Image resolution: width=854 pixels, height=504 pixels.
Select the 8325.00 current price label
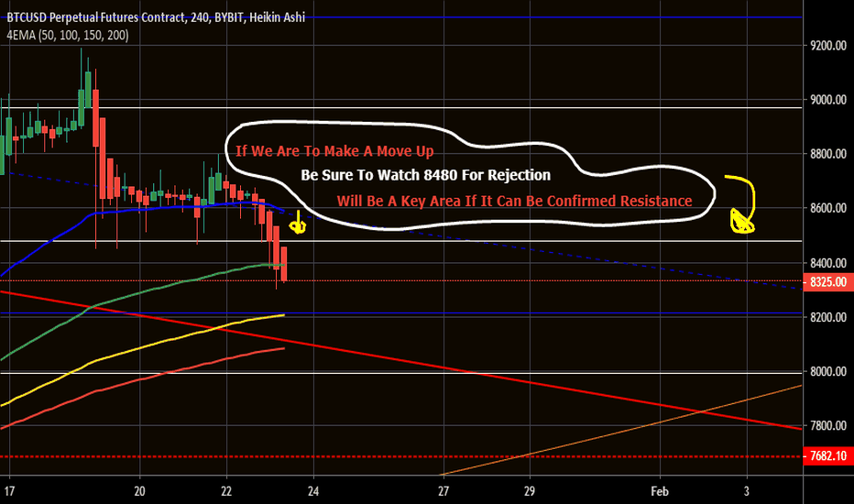click(827, 281)
